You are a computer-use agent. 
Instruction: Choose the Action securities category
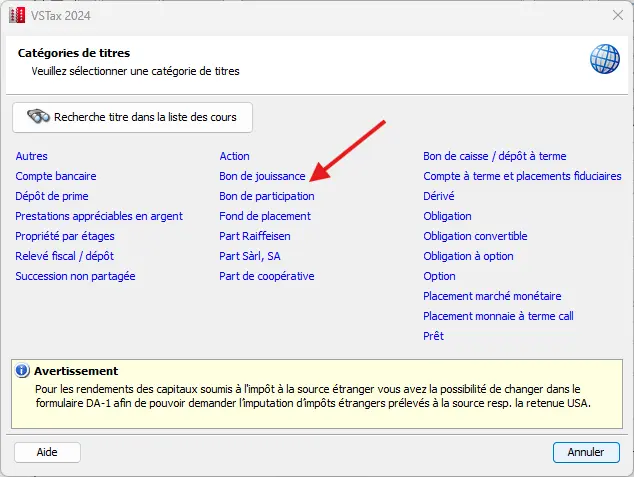(235, 156)
